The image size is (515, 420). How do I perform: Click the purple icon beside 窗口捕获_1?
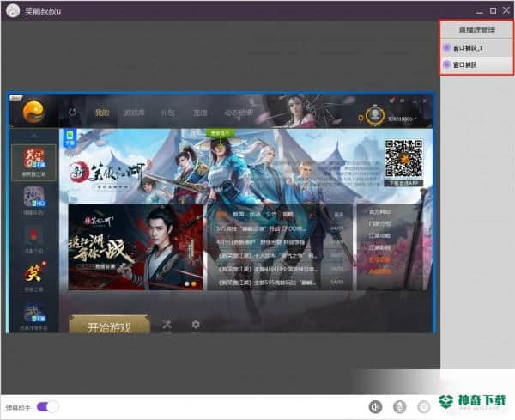[x=446, y=47]
